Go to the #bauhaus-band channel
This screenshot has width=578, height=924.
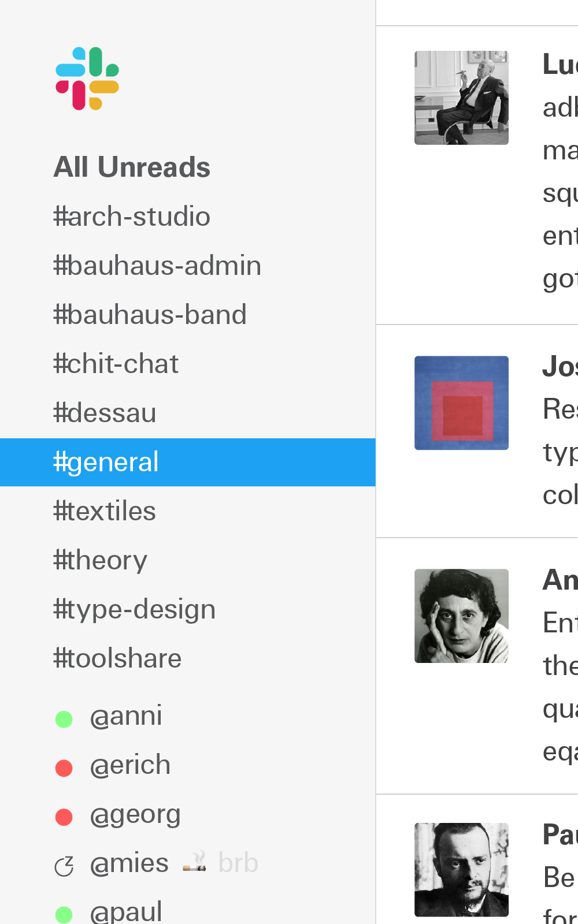point(150,315)
